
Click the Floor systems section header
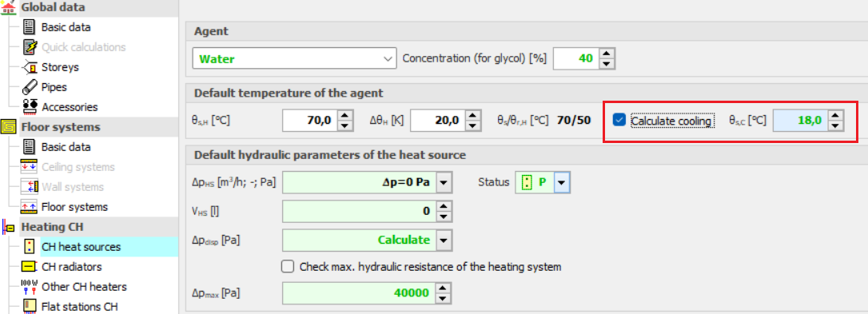click(61, 127)
